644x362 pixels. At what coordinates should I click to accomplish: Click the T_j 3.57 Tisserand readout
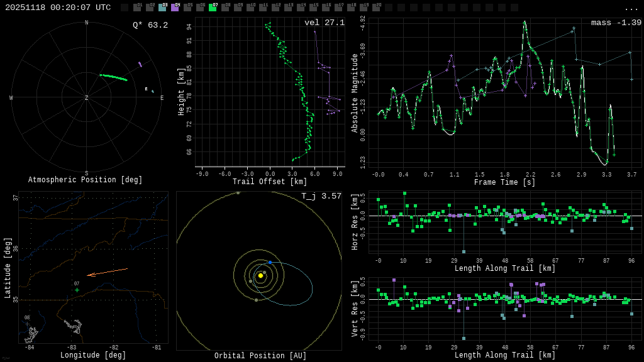pyautogui.click(x=321, y=196)
